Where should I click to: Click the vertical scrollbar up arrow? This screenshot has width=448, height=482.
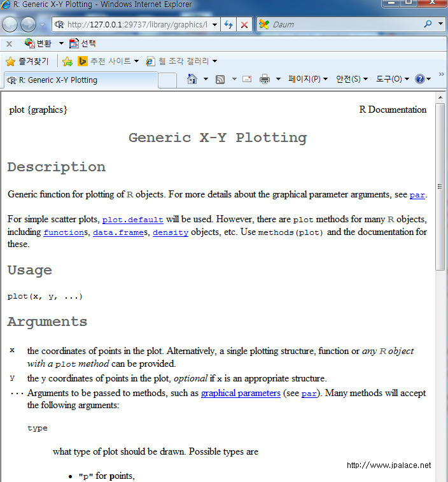click(x=440, y=97)
